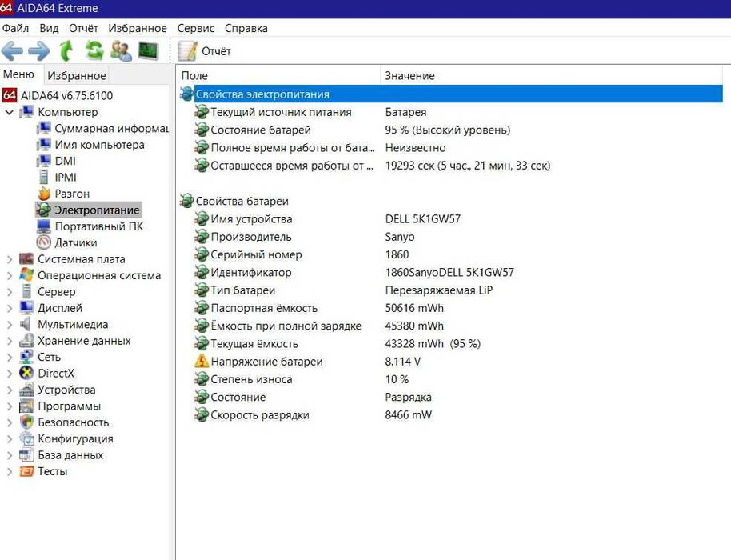Open the Отчёт menu in menu bar
Screen dimensions: 731x560
[x=83, y=29]
